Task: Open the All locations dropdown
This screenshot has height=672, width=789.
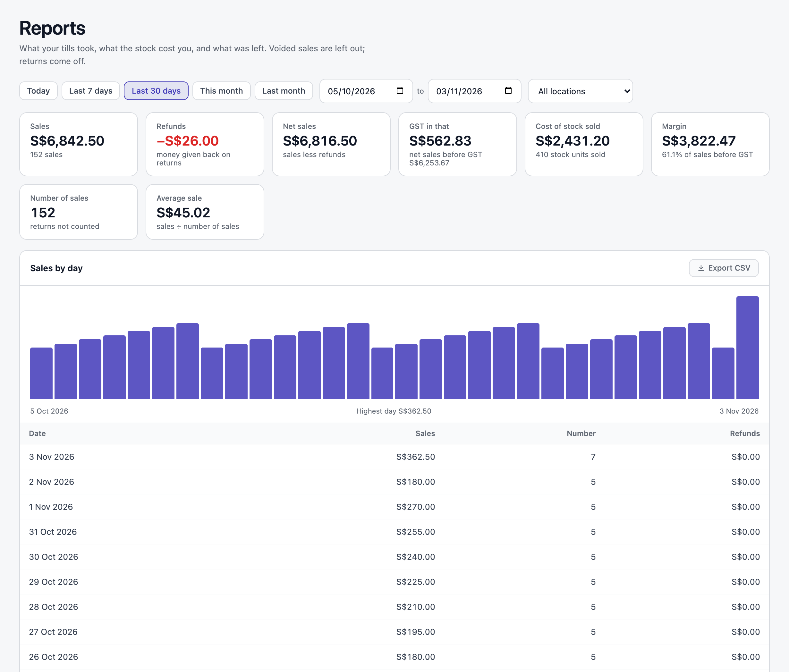Action: point(580,91)
